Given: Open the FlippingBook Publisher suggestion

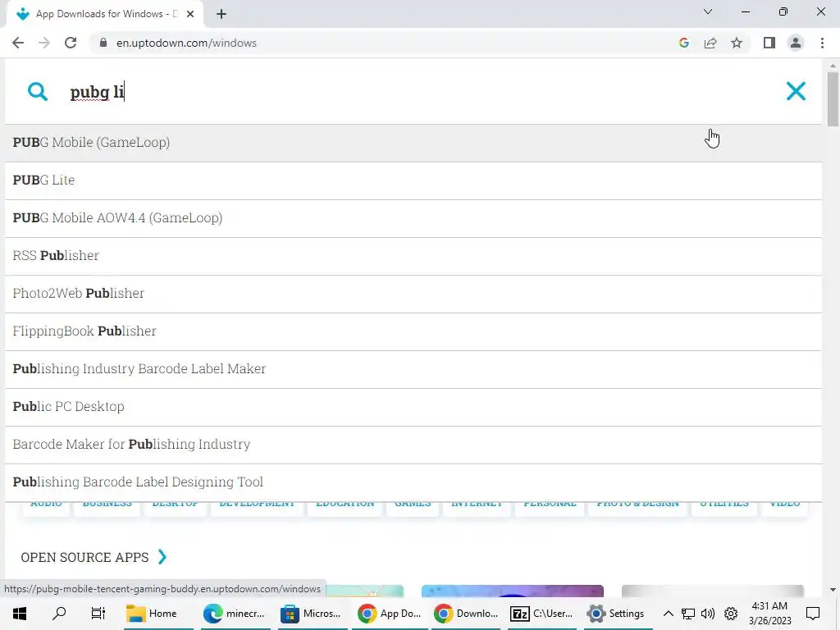Looking at the screenshot, I should click(413, 331).
